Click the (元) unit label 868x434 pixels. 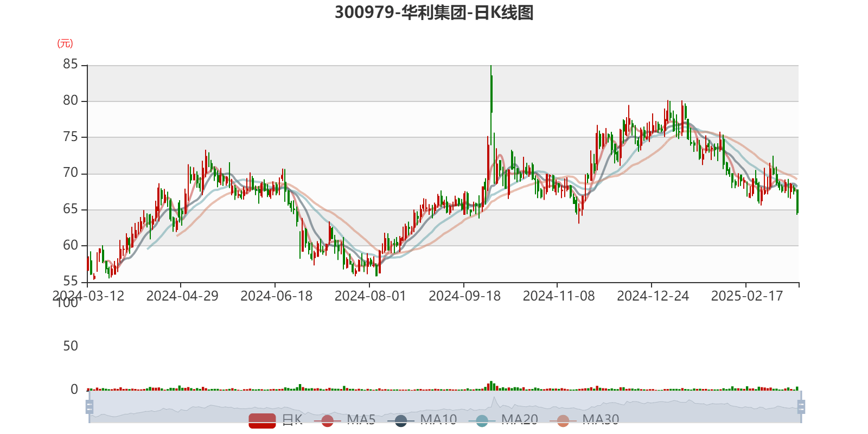[x=65, y=43]
